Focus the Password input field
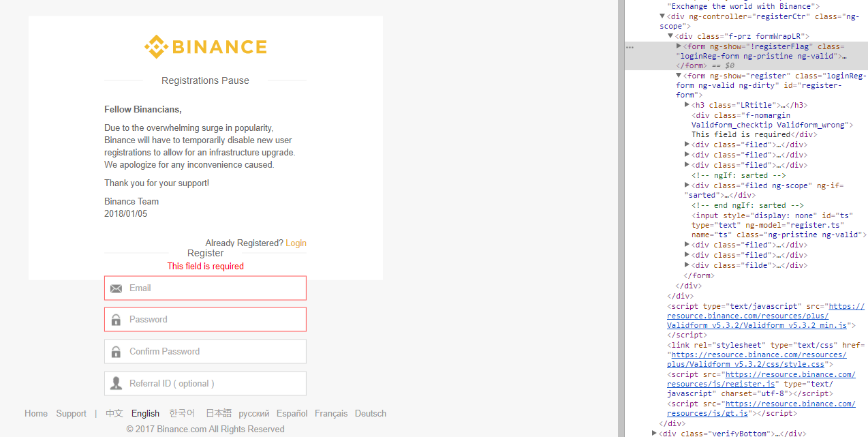This screenshot has width=868, height=437. tap(205, 320)
